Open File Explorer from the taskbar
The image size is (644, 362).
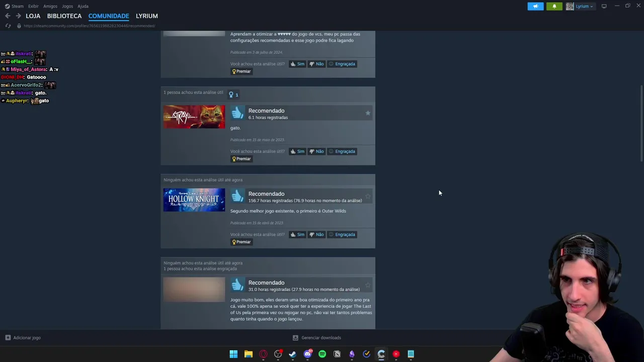click(x=248, y=354)
